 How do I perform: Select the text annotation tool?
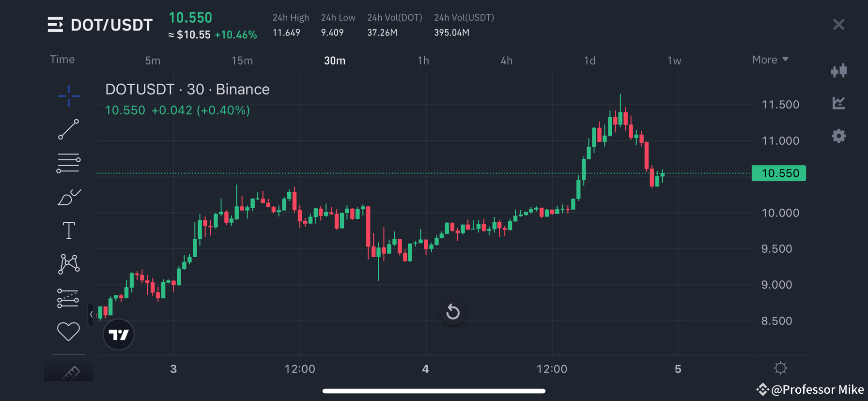(68, 230)
